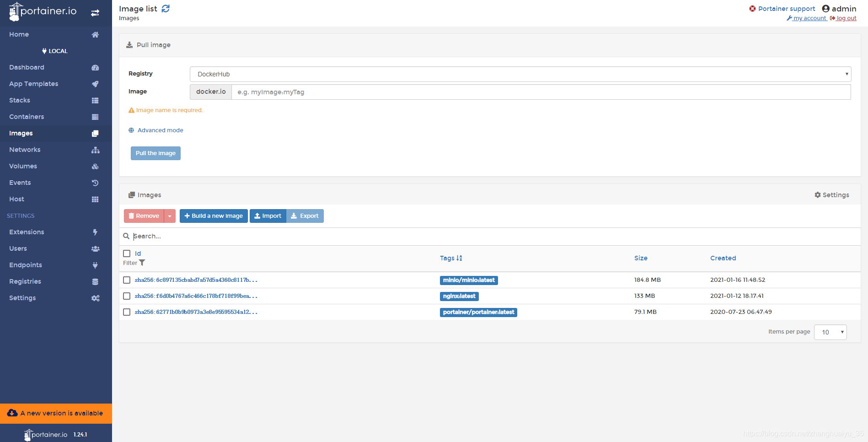Image resolution: width=868 pixels, height=442 pixels.
Task: Navigate to Stacks in the sidebar
Action: [x=56, y=101]
